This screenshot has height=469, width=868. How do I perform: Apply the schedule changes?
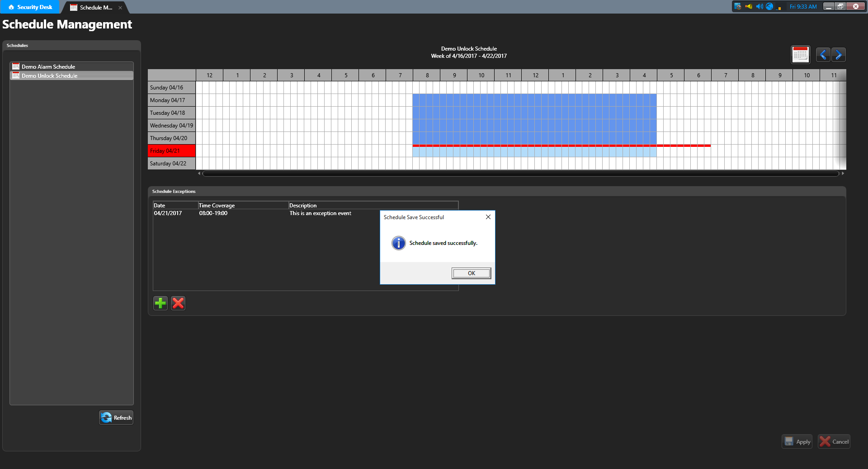797,441
